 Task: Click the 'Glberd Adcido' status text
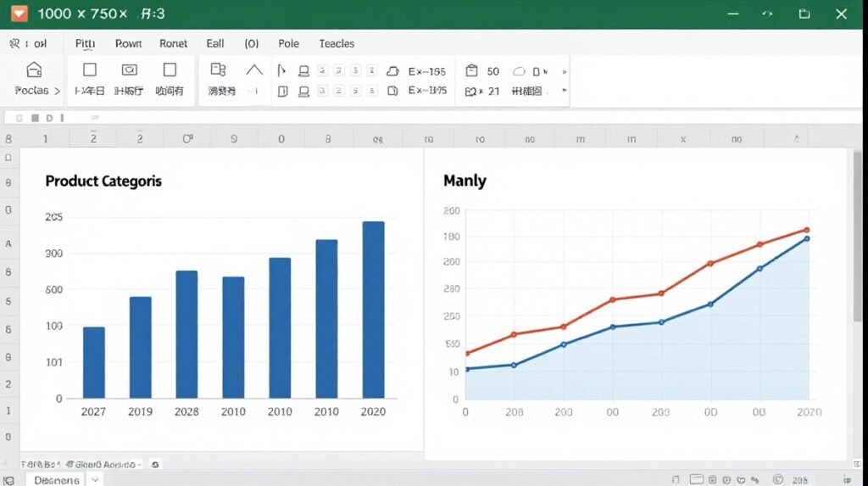point(104,465)
